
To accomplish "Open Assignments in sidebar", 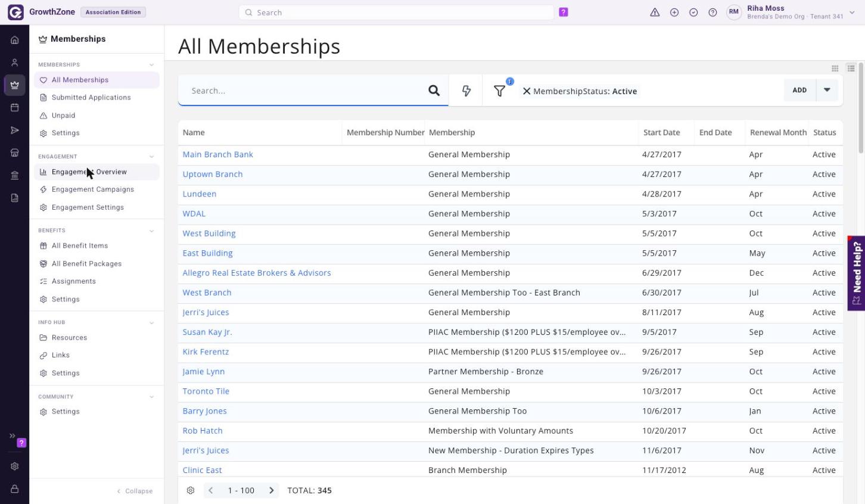I will pyautogui.click(x=97, y=281).
